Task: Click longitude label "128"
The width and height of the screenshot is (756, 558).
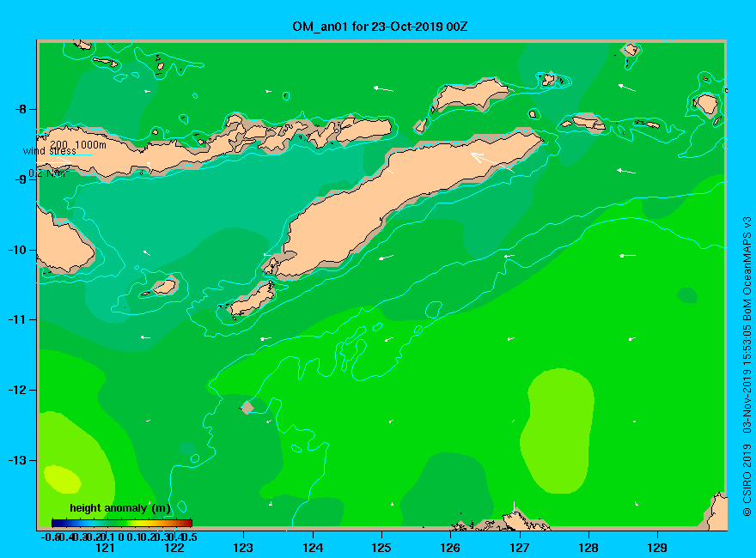Action: 588,548
